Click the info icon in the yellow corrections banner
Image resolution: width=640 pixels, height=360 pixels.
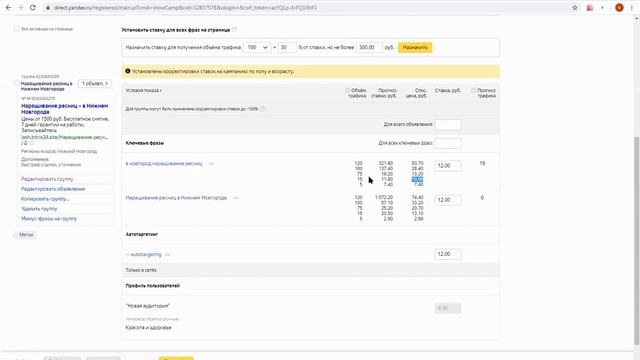pyautogui.click(x=128, y=71)
